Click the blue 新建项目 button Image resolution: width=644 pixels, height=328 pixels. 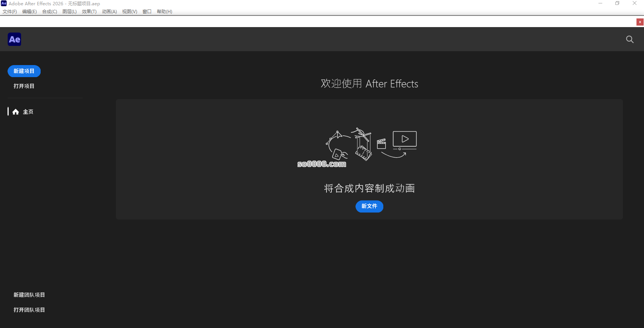24,71
